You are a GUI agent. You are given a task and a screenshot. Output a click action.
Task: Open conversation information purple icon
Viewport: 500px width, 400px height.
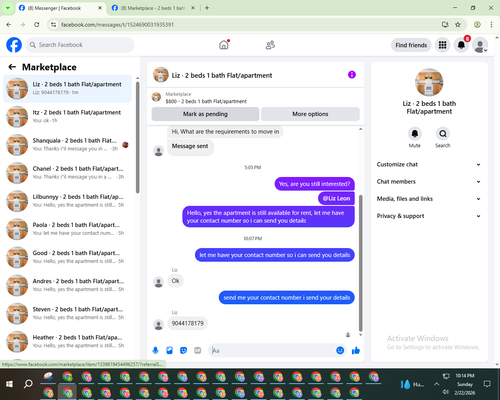pyautogui.click(x=352, y=75)
